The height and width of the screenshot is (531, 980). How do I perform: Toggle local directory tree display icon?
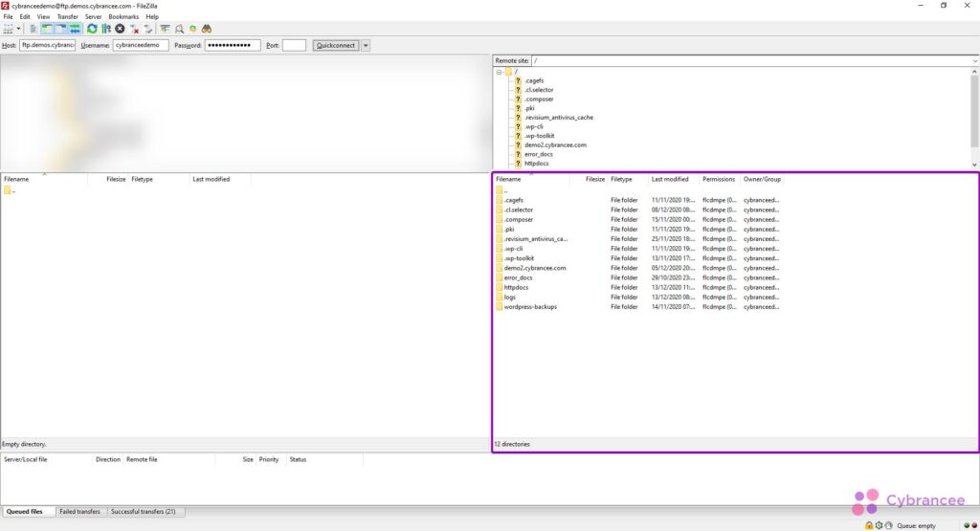[47, 29]
